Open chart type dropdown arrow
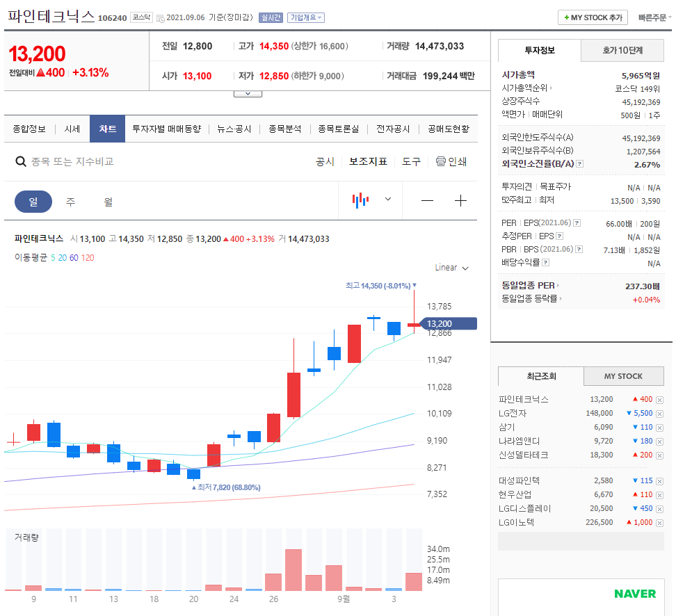 (388, 199)
